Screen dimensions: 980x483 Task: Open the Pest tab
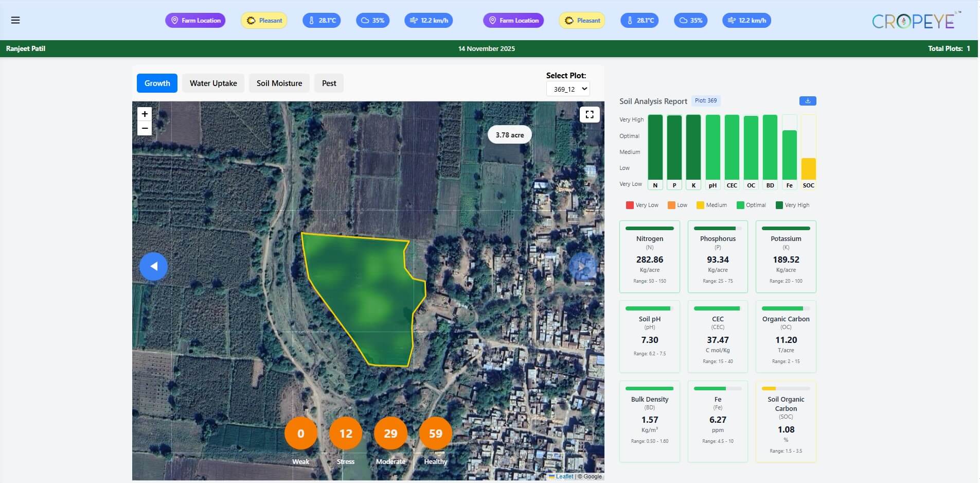[x=329, y=83]
